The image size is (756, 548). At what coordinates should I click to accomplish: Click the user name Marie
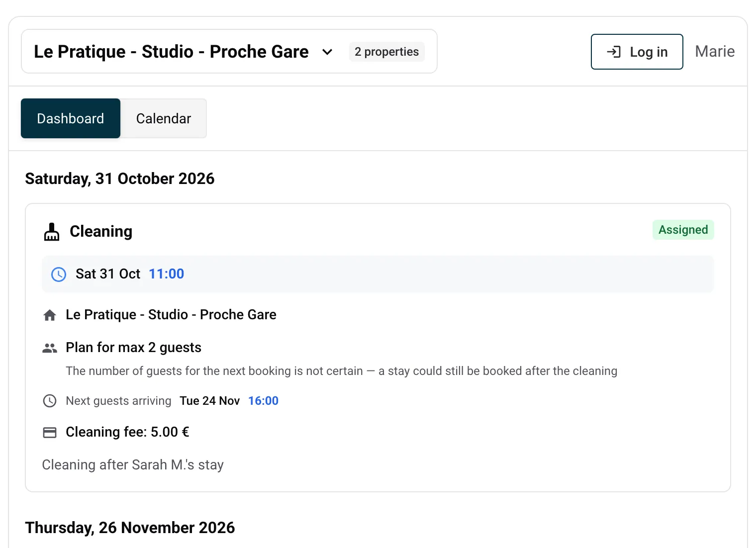coord(715,51)
